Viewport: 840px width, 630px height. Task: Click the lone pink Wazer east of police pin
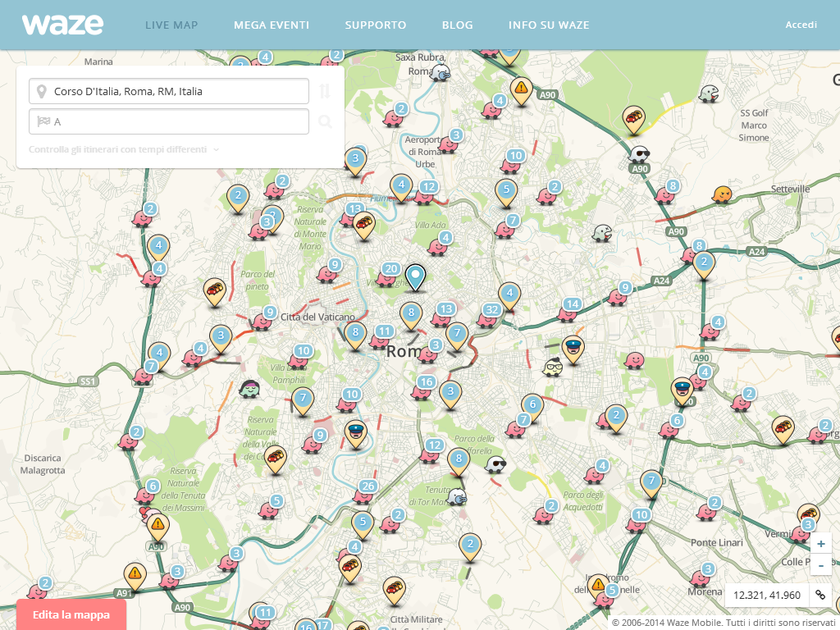pos(634,361)
